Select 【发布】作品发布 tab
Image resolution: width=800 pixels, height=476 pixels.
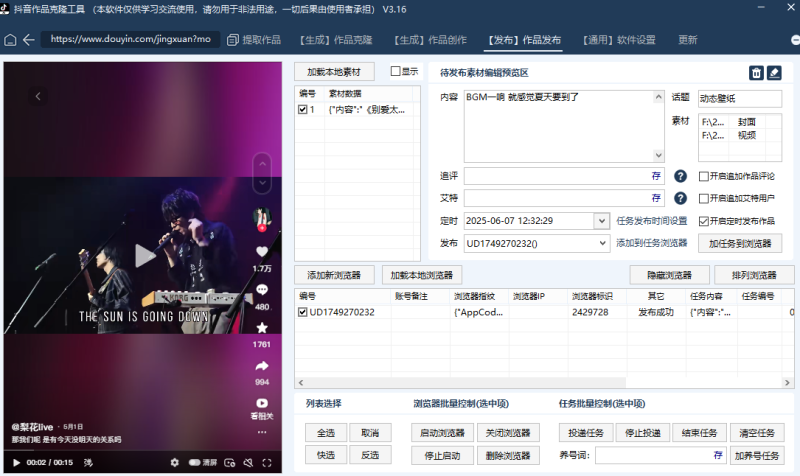524,40
